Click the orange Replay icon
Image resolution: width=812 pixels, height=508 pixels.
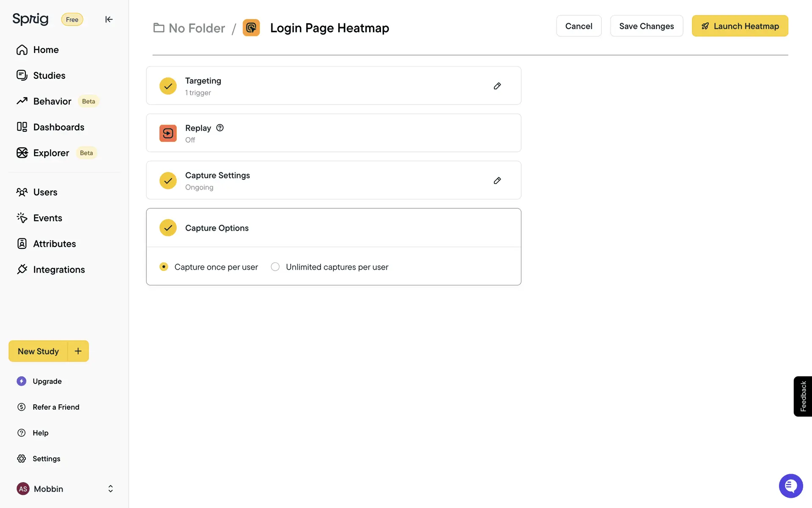pos(168,133)
